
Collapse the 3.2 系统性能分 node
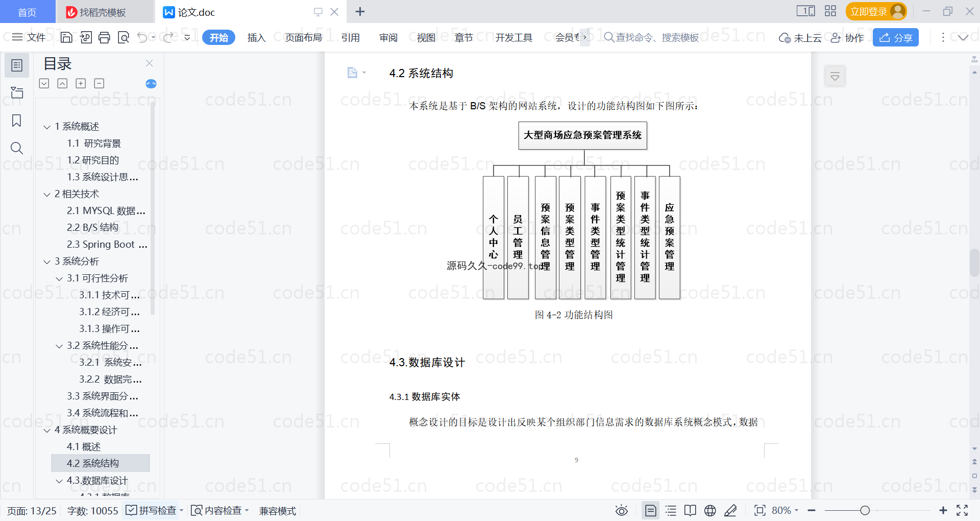click(x=59, y=346)
